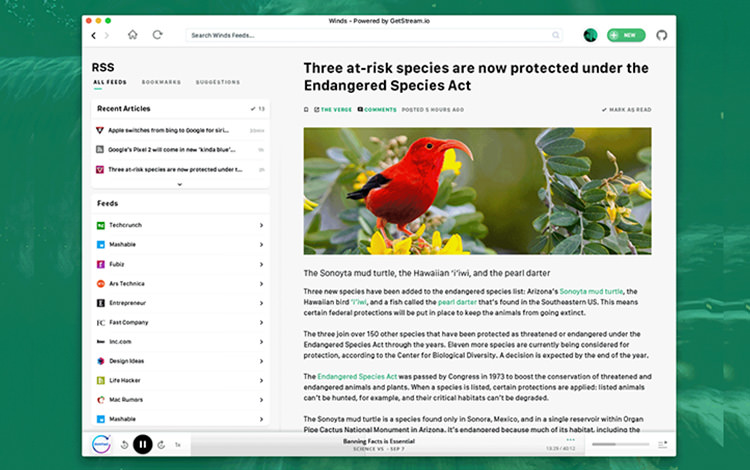This screenshot has width=750, height=470.
Task: Go to the Home page
Action: click(x=133, y=35)
